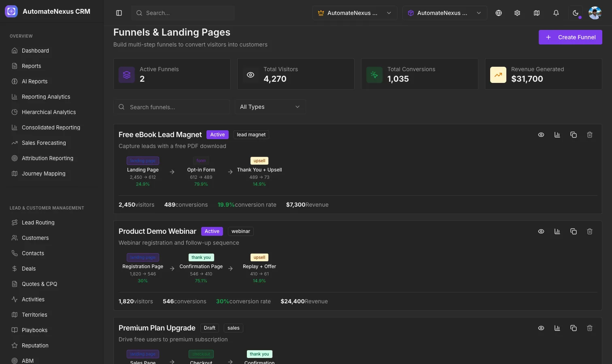View analytics for Premium Plan Upgrade

557,328
